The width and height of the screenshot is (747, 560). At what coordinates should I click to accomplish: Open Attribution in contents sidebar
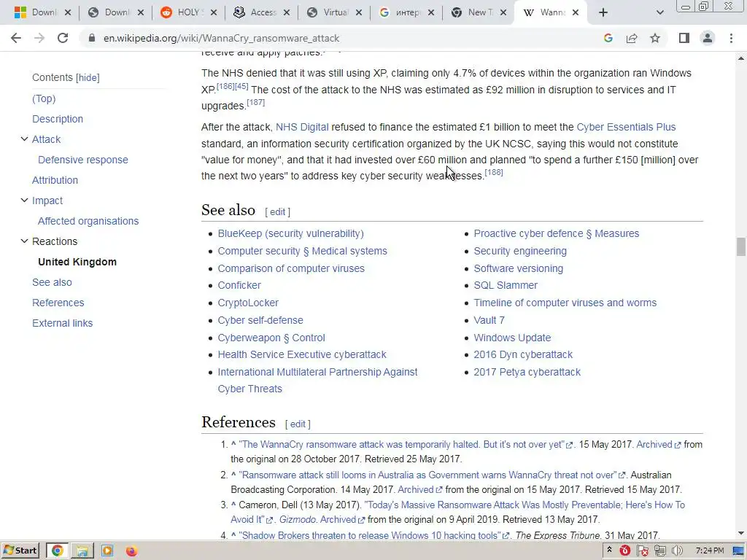pyautogui.click(x=55, y=181)
